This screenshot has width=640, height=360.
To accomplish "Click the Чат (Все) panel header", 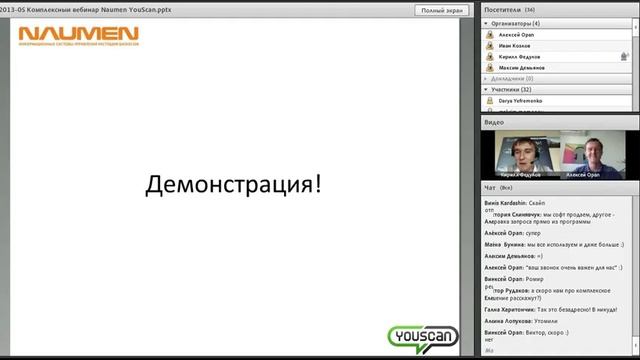I will pyautogui.click(x=560, y=188).
